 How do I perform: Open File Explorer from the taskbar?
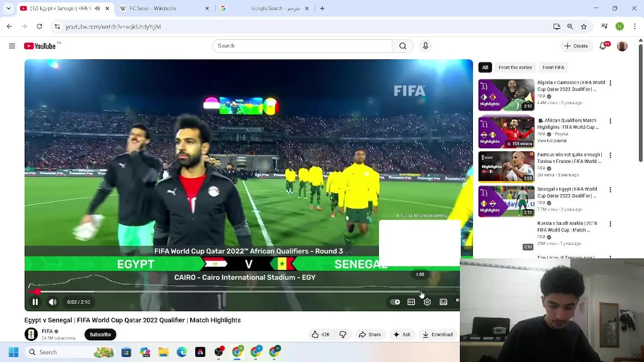163,352
